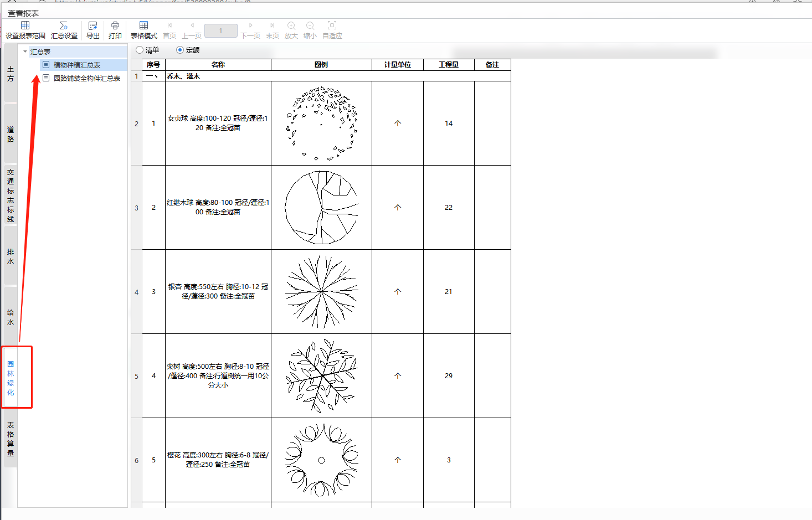Switch to the 表格算量 side tab

click(x=11, y=439)
